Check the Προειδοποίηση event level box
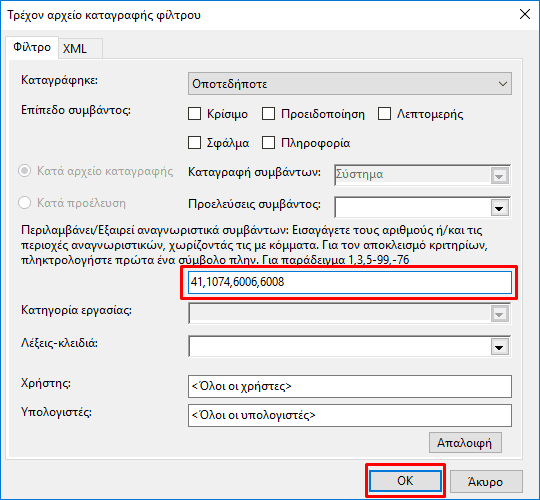Viewport: 540px width, 500px height. click(268, 114)
